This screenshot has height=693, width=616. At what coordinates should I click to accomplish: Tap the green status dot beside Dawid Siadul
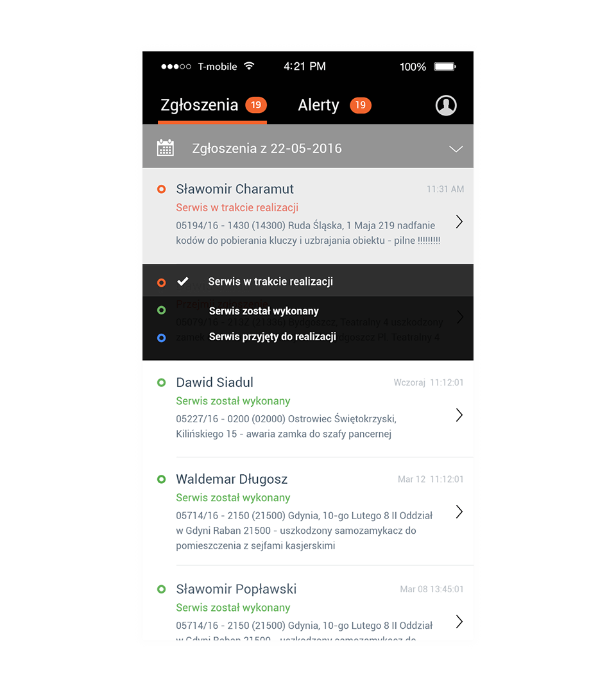point(162,382)
